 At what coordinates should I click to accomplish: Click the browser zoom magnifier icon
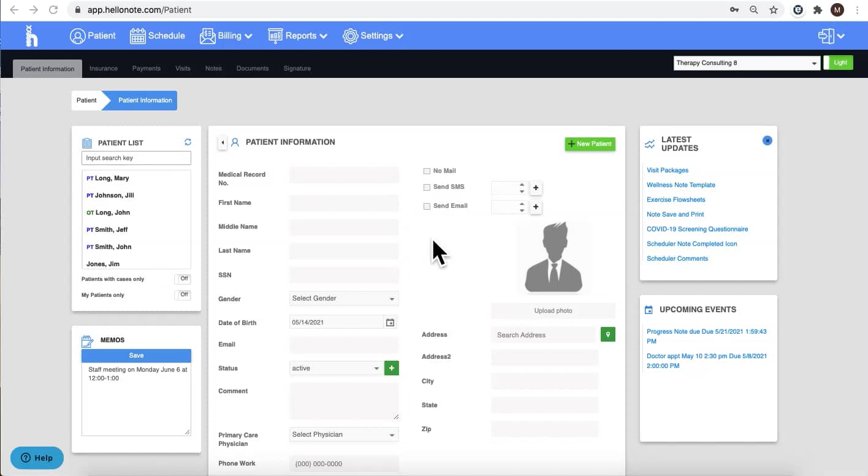click(x=754, y=10)
